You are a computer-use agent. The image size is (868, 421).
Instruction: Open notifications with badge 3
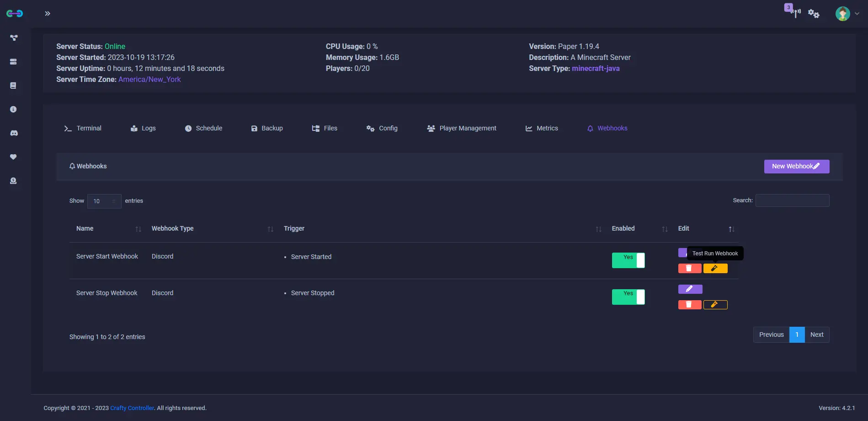pos(793,11)
